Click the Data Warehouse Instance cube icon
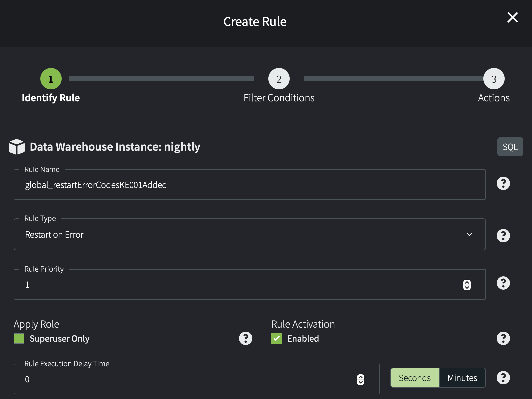 click(x=17, y=147)
